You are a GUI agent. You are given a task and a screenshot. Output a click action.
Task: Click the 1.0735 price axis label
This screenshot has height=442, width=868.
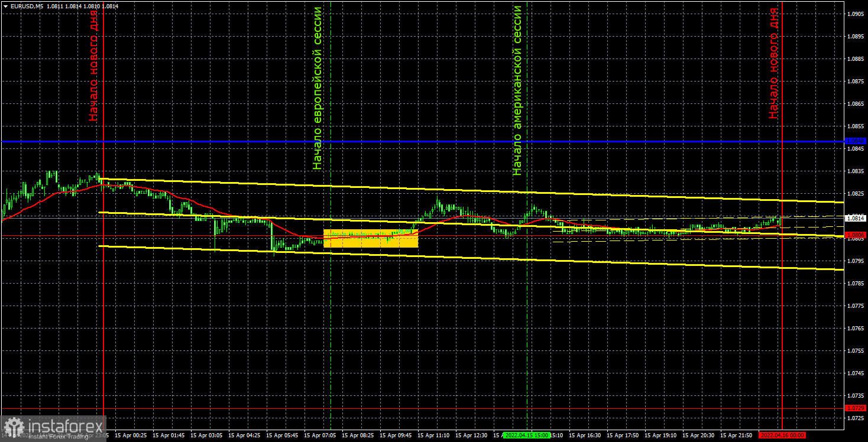(855, 395)
